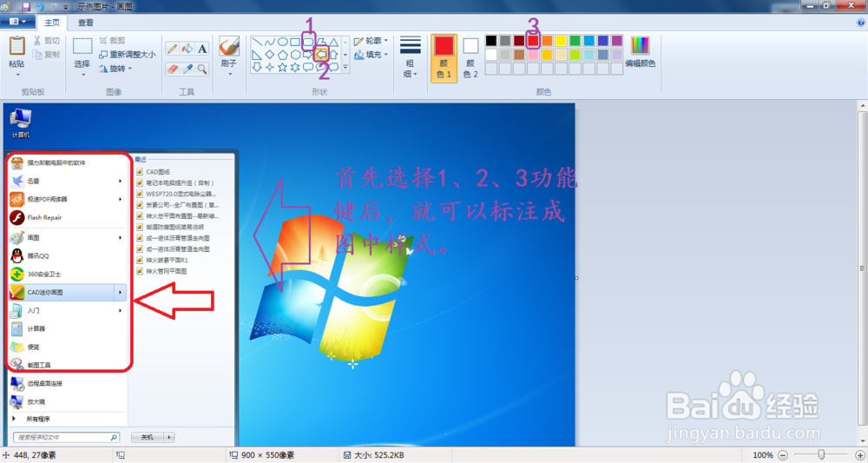
Task: Choose the Hexagon shape
Action: (296, 55)
